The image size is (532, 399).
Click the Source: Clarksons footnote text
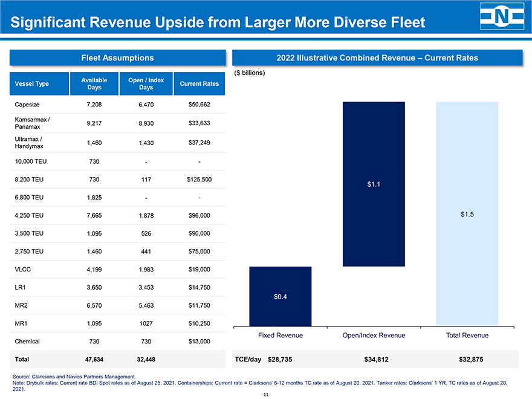[x=81, y=377]
